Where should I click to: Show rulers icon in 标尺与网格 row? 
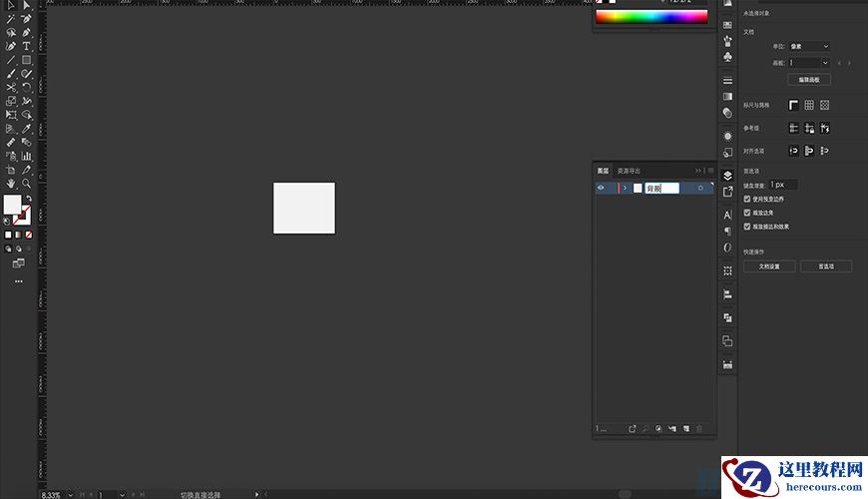[794, 105]
